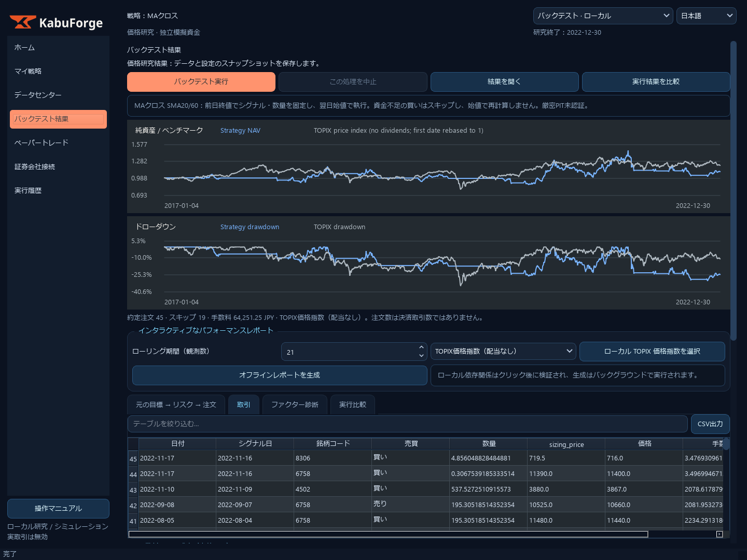Open the 実行比較 tab

[x=353, y=404]
